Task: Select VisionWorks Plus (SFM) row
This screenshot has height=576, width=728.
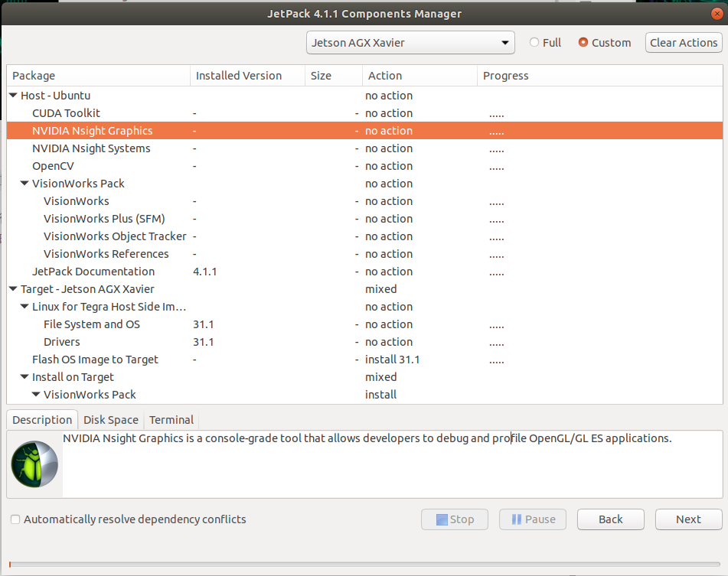Action: pyautogui.click(x=364, y=219)
